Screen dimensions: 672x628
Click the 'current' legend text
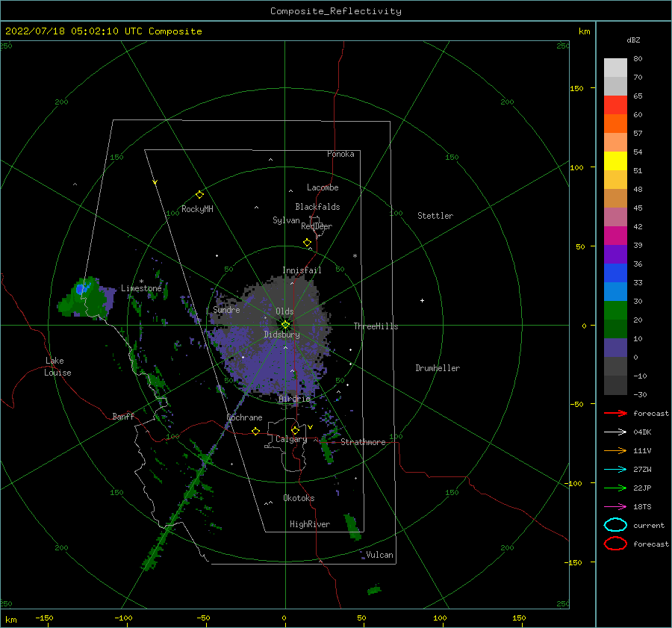click(x=649, y=526)
